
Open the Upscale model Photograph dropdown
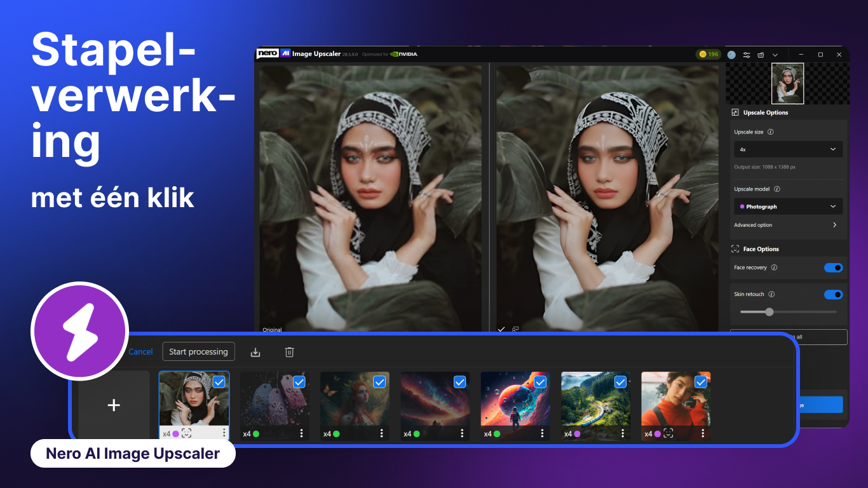pyautogui.click(x=789, y=207)
